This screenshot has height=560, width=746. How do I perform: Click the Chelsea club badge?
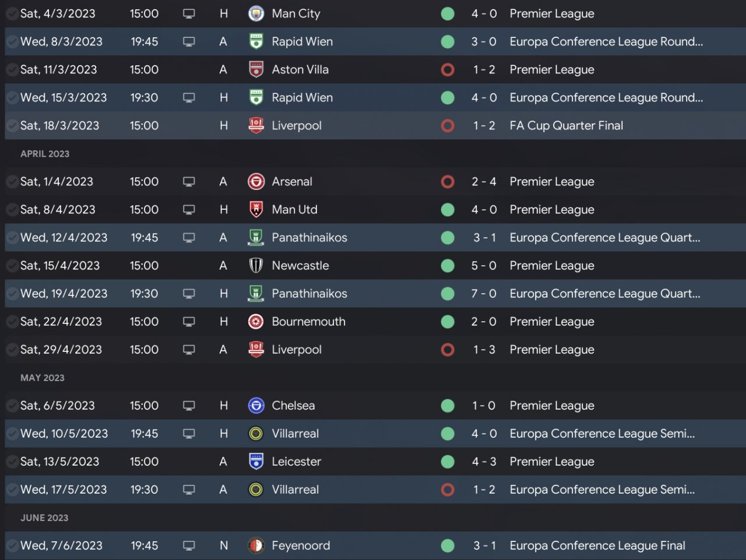pyautogui.click(x=256, y=406)
